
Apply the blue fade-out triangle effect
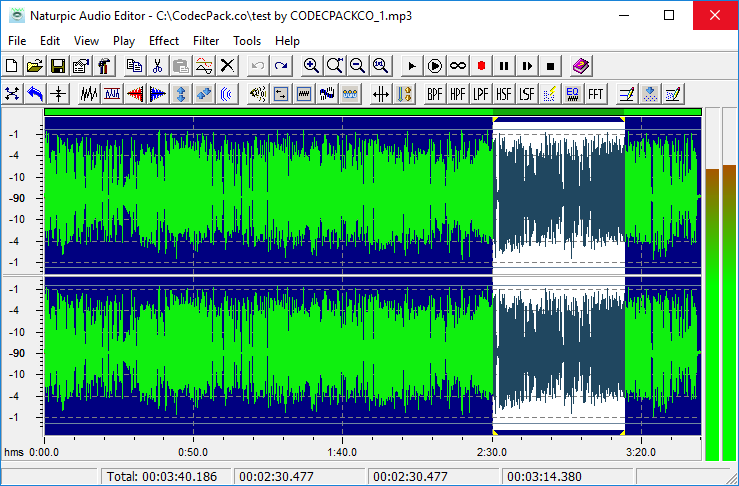pos(158,94)
